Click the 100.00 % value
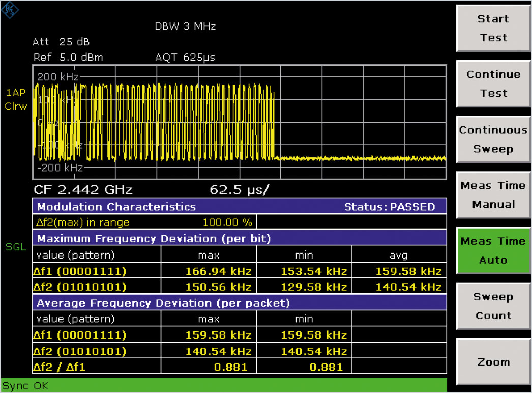This screenshot has width=532, height=393. [x=227, y=222]
